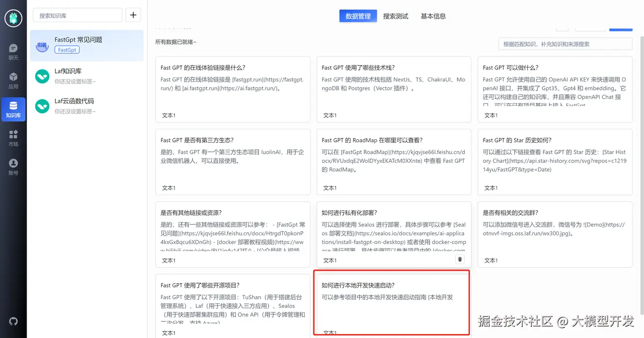Viewport: 644px width, 338px height.
Task: Select the Laf云函数代码 entry
Action: [x=87, y=106]
